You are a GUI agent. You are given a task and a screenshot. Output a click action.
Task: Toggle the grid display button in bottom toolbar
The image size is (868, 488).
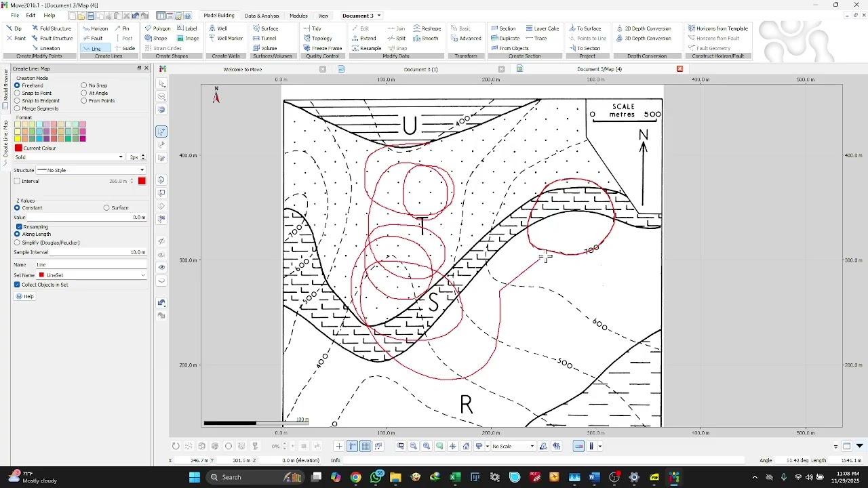click(366, 446)
